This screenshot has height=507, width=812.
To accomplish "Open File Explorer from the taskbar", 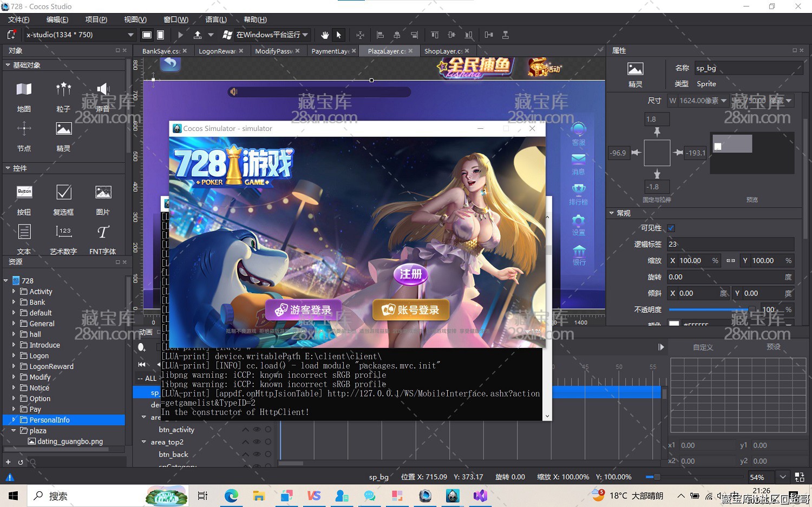I will (x=259, y=496).
